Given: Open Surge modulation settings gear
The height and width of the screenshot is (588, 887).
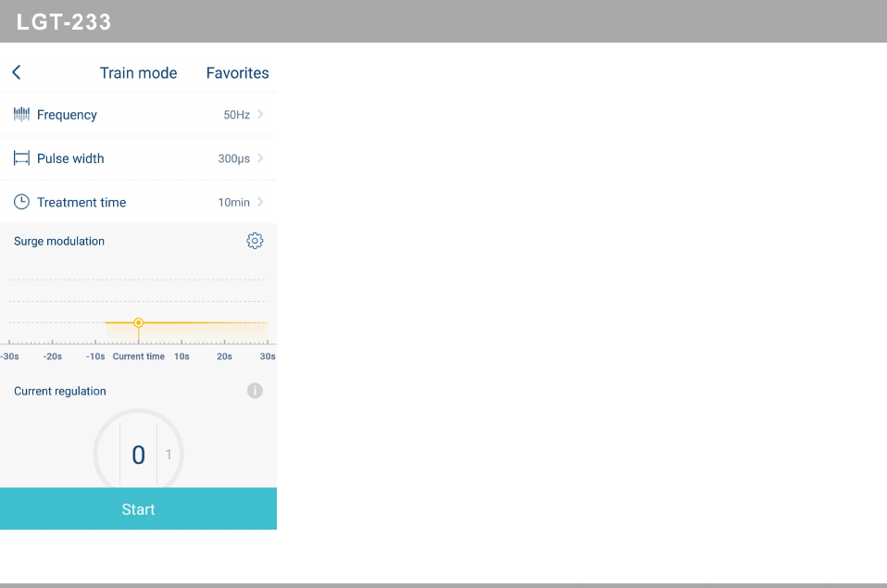Looking at the screenshot, I should tap(255, 241).
